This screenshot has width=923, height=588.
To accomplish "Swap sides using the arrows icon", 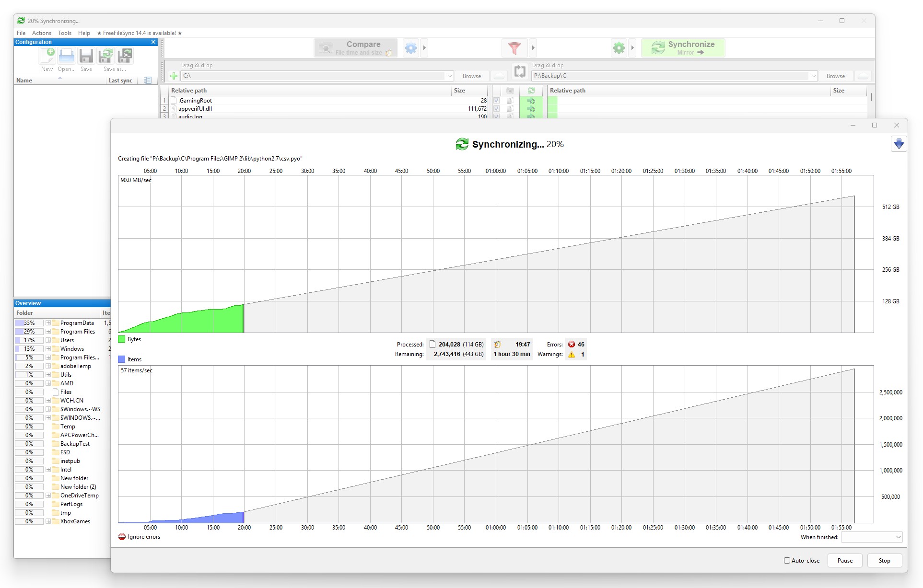I will click(520, 71).
